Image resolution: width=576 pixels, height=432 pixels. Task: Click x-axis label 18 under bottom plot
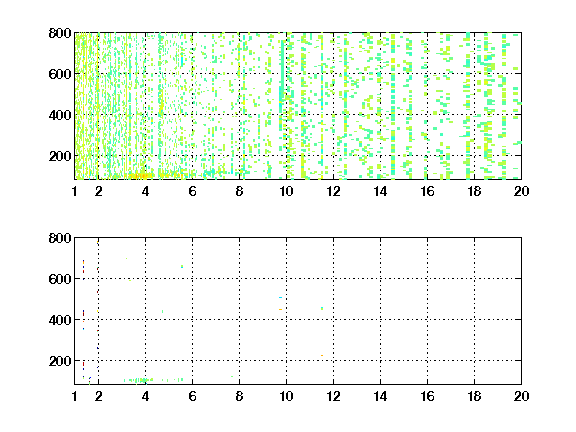474,396
